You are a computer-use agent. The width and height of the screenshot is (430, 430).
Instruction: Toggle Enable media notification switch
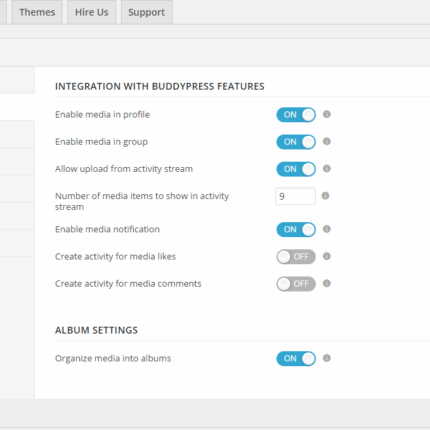click(296, 229)
